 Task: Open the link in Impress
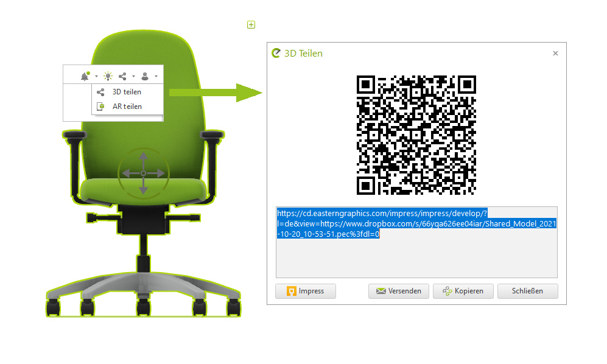[306, 291]
